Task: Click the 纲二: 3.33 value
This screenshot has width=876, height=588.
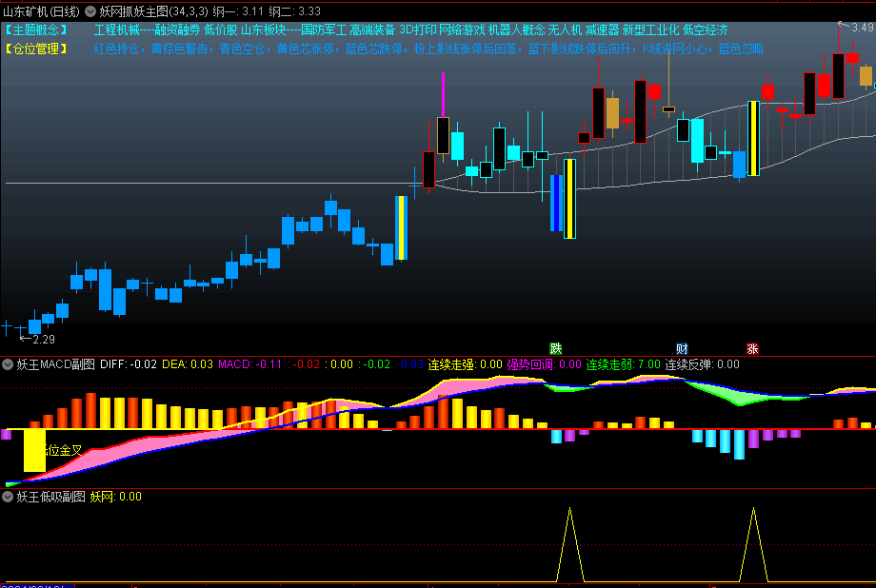Action: (294, 11)
